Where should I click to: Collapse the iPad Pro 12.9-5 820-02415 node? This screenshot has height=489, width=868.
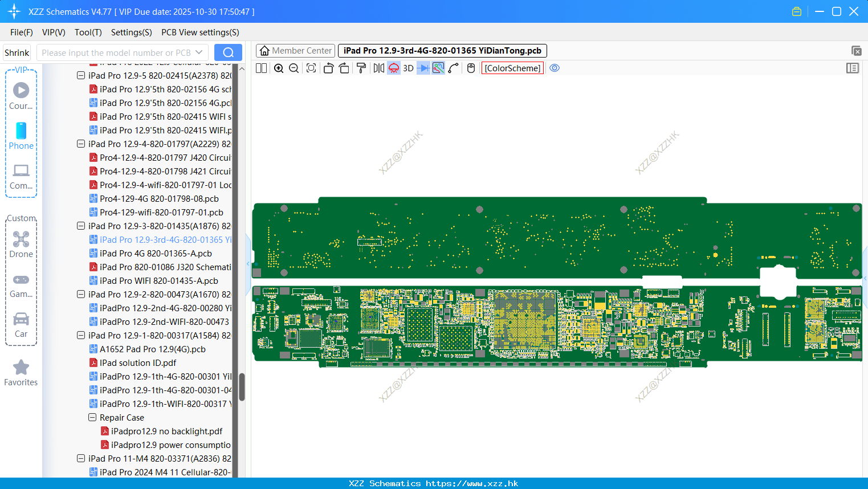(x=81, y=75)
